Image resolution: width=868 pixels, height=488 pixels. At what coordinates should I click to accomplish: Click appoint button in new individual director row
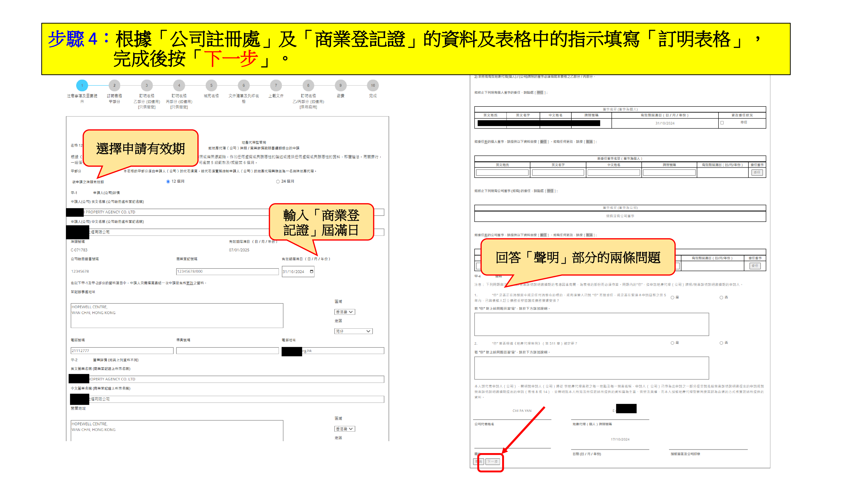tap(757, 172)
